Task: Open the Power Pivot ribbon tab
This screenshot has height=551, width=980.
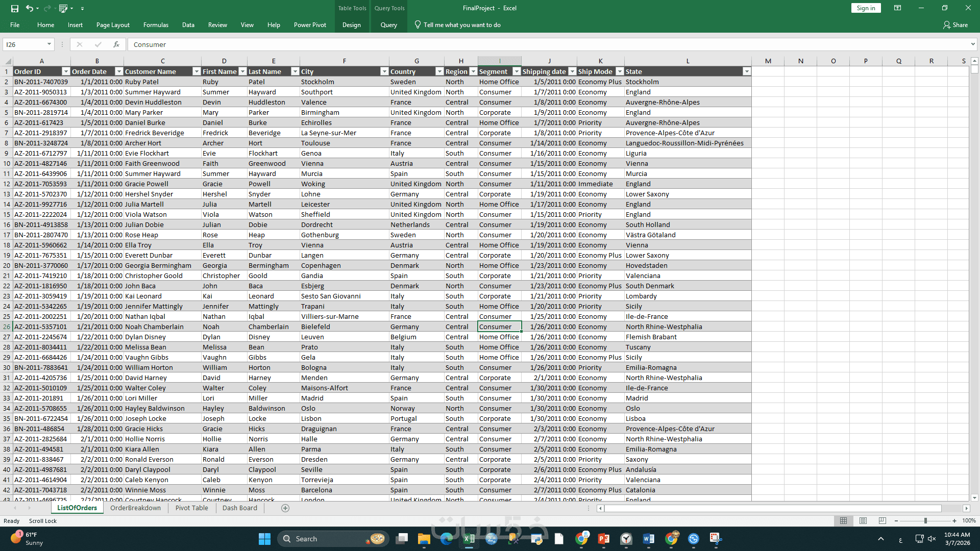Action: point(310,25)
